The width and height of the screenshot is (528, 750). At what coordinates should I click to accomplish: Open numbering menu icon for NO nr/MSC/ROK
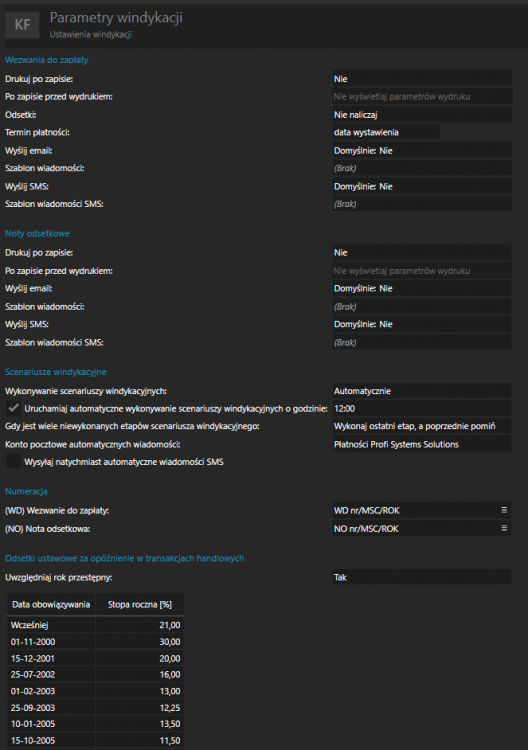point(504,528)
